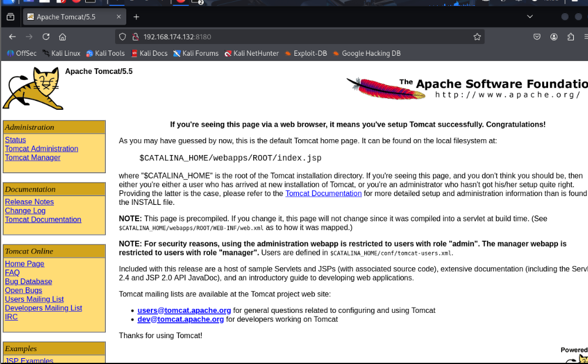This screenshot has height=364, width=588.
Task: Click the Apache Tomcat/5.5 page heading
Action: (x=99, y=71)
